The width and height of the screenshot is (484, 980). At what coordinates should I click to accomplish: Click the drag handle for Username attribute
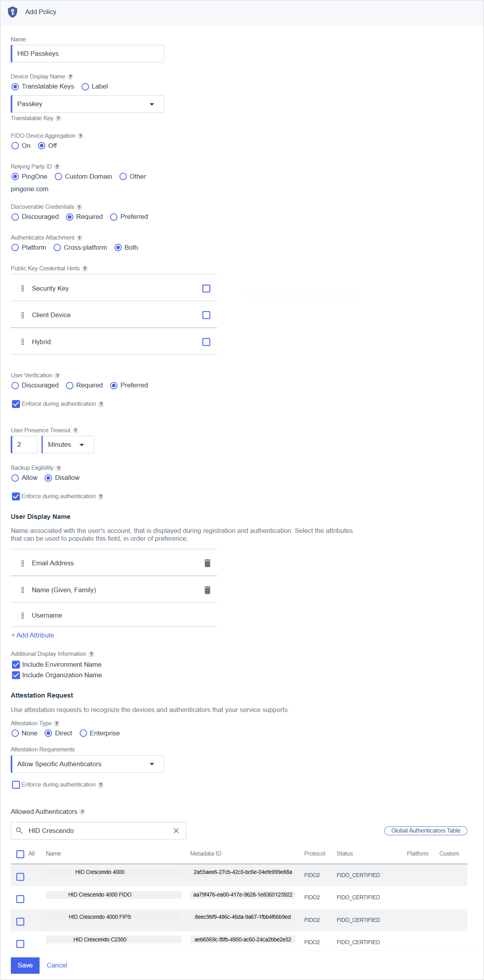23,615
